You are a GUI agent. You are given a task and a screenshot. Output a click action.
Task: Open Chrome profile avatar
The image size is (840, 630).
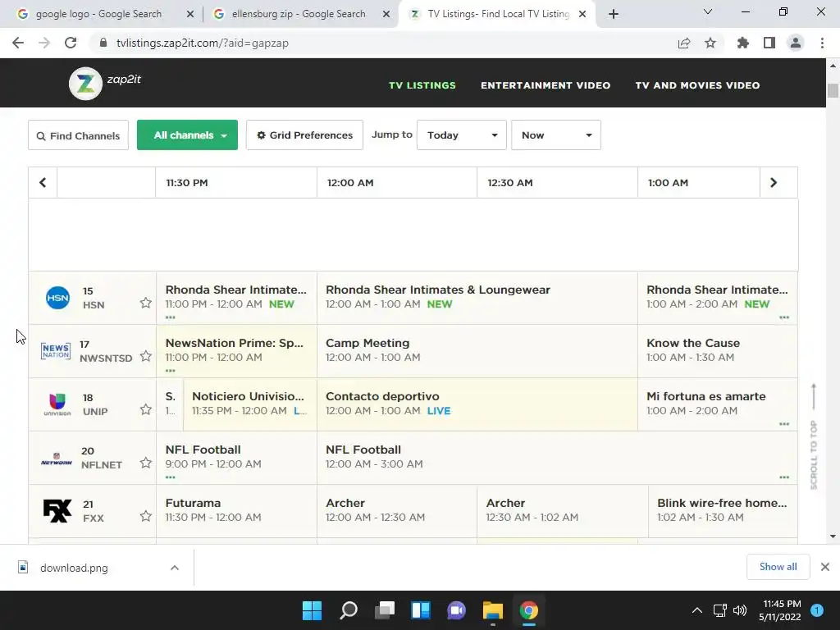(x=796, y=43)
